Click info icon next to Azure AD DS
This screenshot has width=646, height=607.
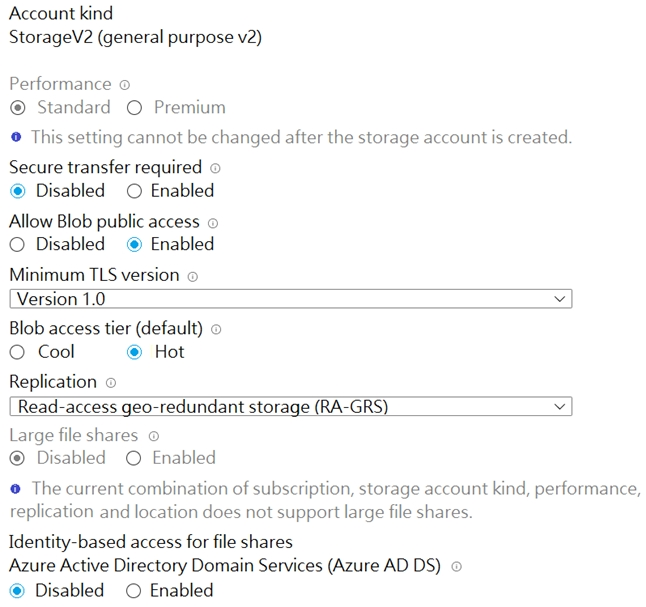click(456, 567)
